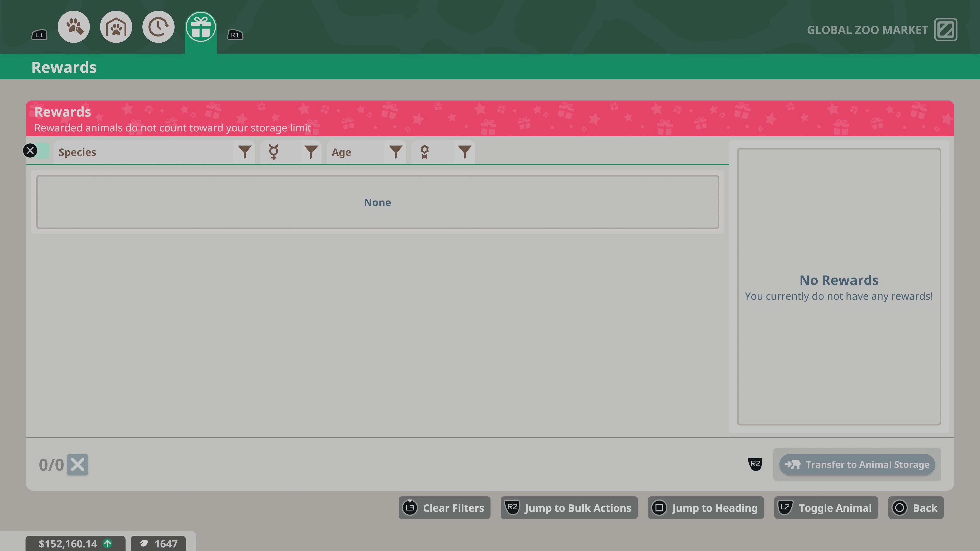Click the 0/0 selection count
Screen dimensions: 980x551
(51, 465)
